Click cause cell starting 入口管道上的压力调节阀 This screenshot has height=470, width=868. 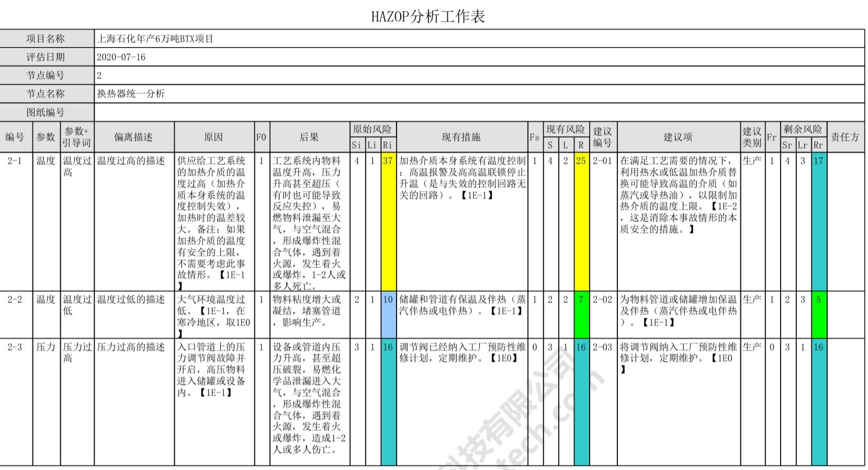[x=214, y=402]
